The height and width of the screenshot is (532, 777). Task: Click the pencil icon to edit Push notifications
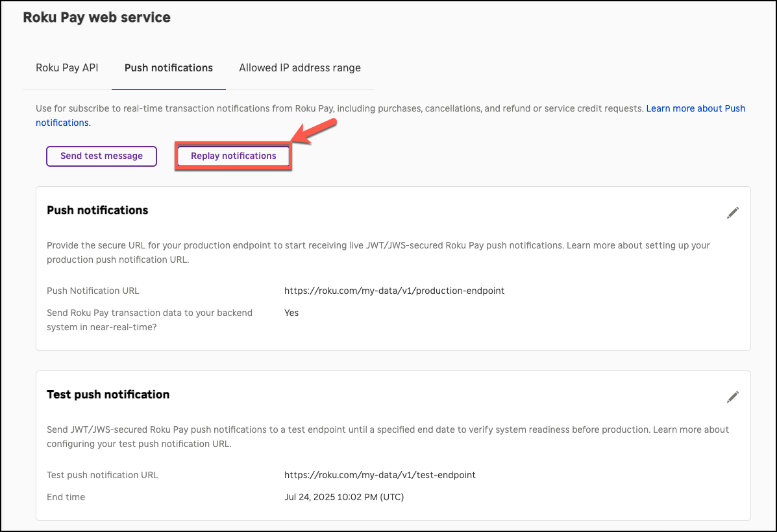pos(732,213)
